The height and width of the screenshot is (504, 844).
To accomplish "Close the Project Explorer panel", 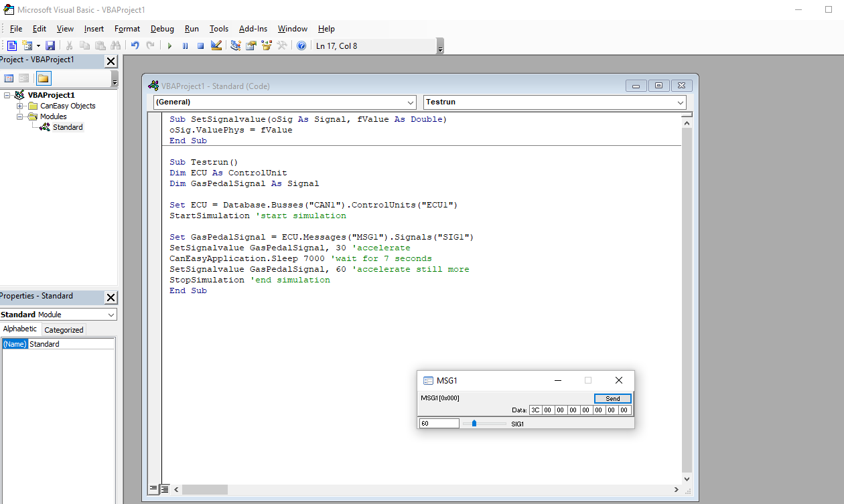I will (111, 61).
